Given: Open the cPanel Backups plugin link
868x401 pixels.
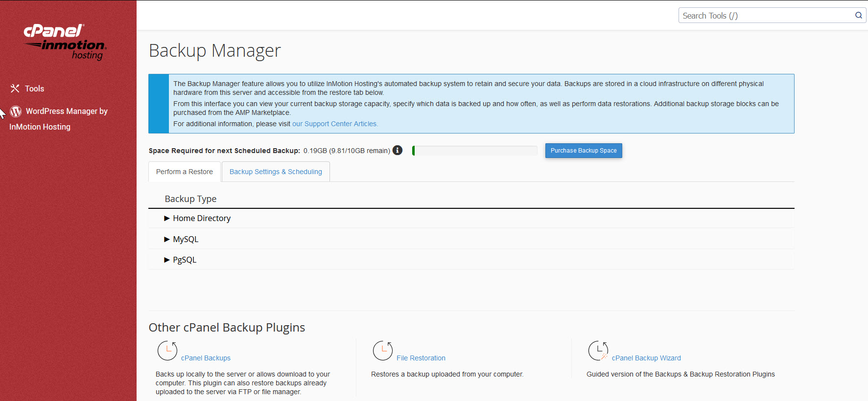Looking at the screenshot, I should tap(206, 358).
